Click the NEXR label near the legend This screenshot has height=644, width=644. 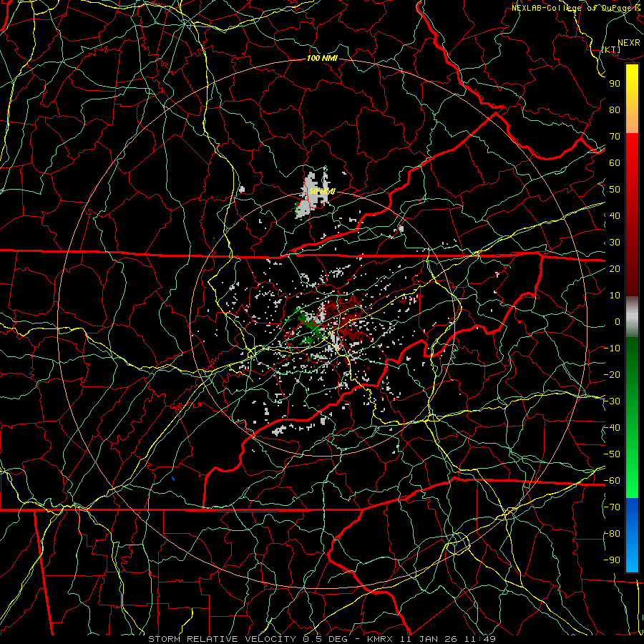629,43
